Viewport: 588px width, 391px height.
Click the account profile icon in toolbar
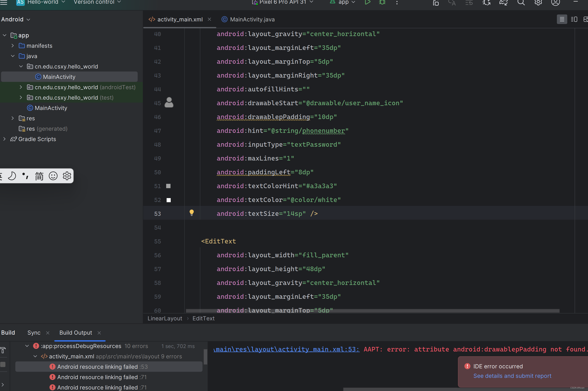click(x=555, y=3)
